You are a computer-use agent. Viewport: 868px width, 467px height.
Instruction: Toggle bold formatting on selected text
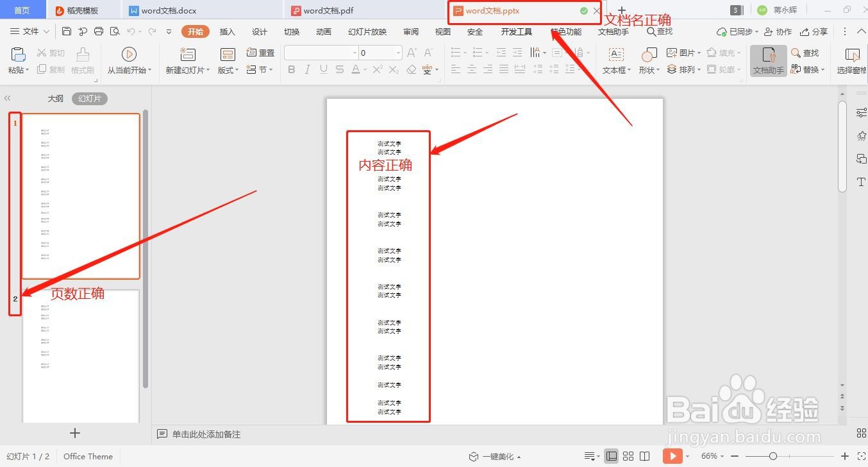(292, 69)
